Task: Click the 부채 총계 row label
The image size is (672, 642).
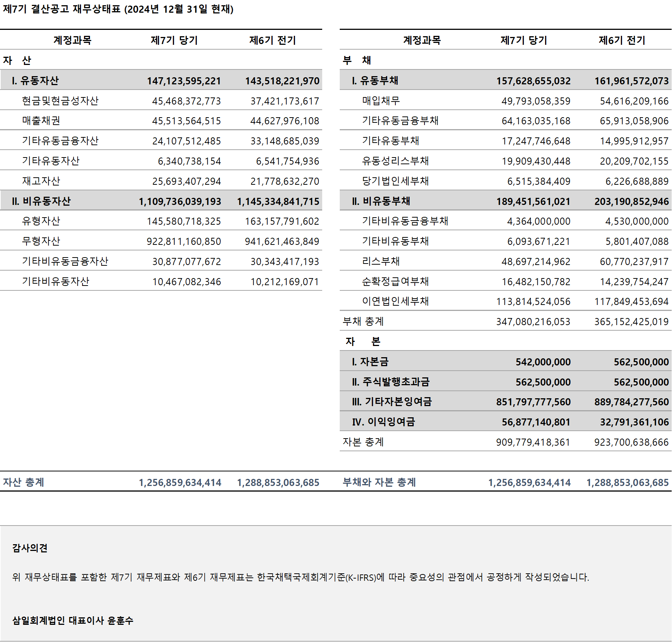Action: 364,321
